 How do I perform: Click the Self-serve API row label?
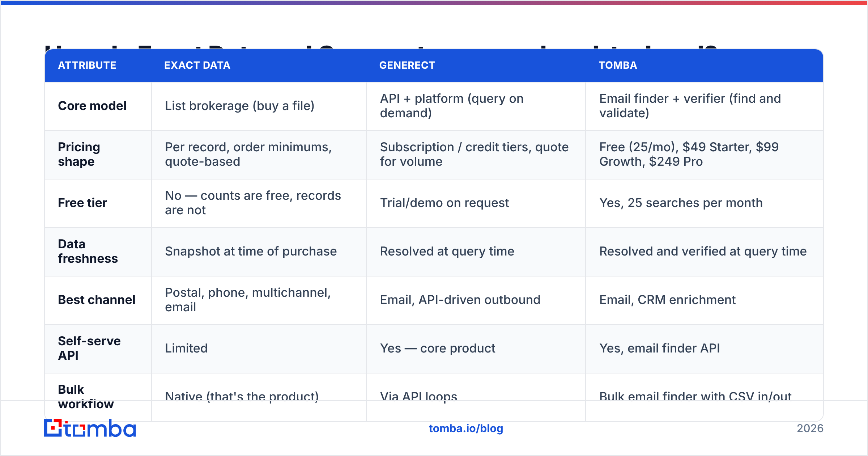click(89, 348)
